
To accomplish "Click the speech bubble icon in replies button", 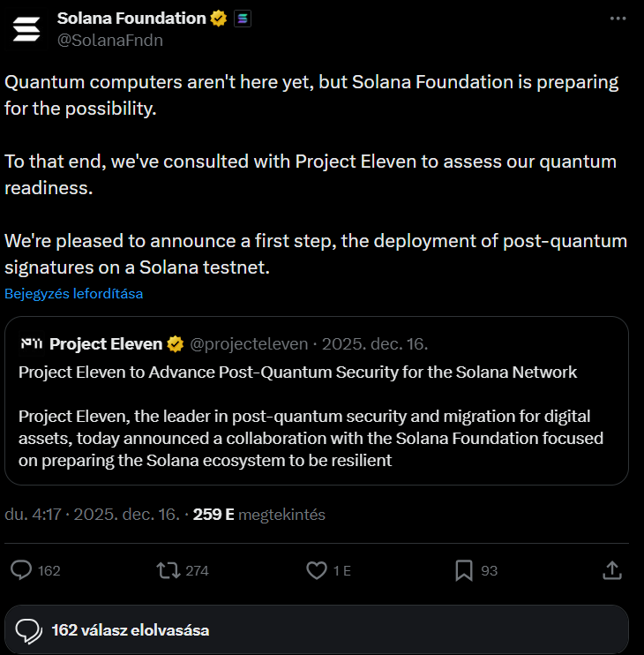I will click(x=29, y=630).
